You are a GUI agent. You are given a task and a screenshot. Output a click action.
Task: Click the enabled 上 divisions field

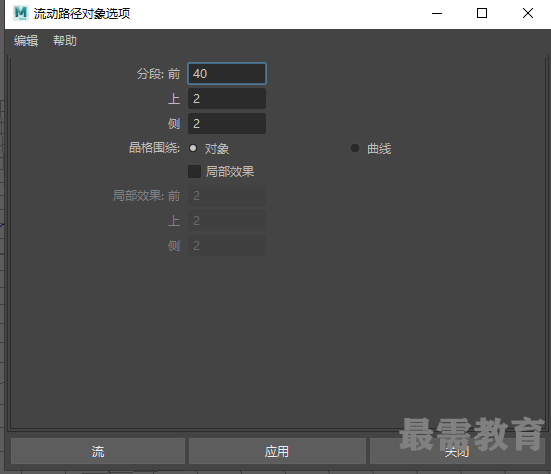click(x=227, y=98)
